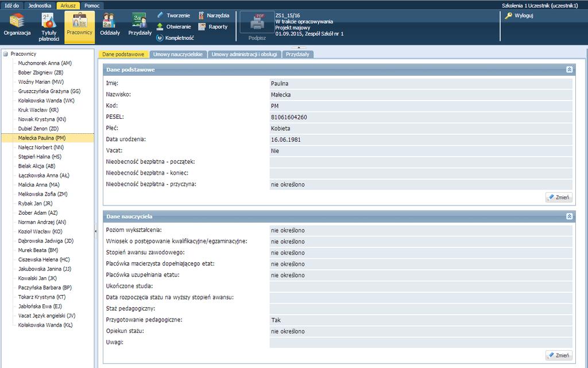588x368 pixels.
Task: Select employee Dąbrowska Jadwiga (JD)
Action: (x=46, y=241)
